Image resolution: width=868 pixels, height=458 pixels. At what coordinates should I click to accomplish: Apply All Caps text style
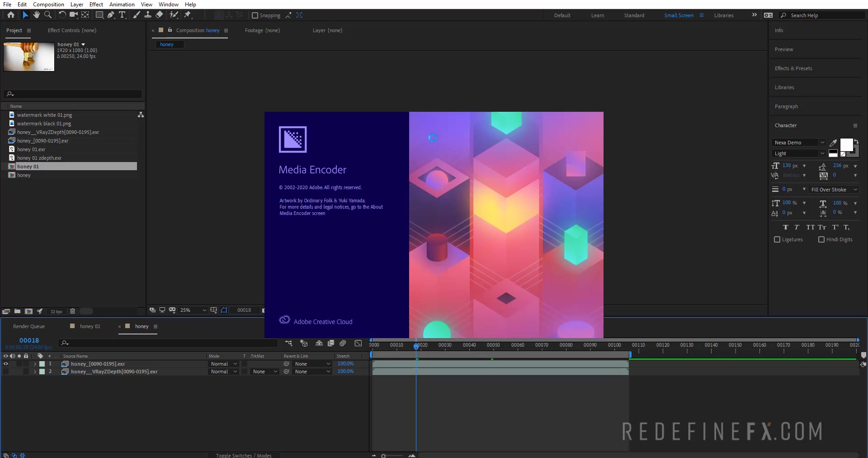click(x=810, y=227)
